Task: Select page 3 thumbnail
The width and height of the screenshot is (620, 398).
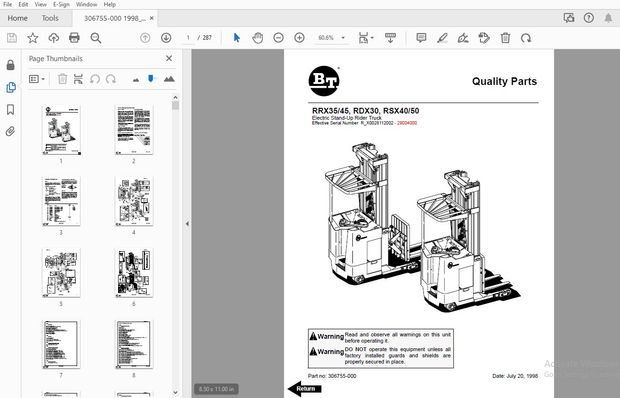Action: pos(61,201)
